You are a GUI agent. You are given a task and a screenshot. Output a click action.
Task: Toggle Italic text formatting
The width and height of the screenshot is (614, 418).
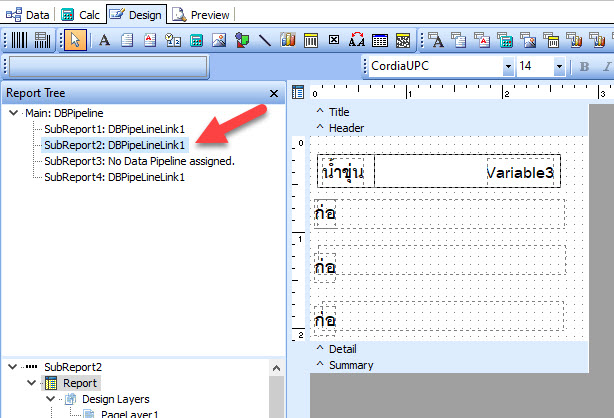click(x=607, y=67)
